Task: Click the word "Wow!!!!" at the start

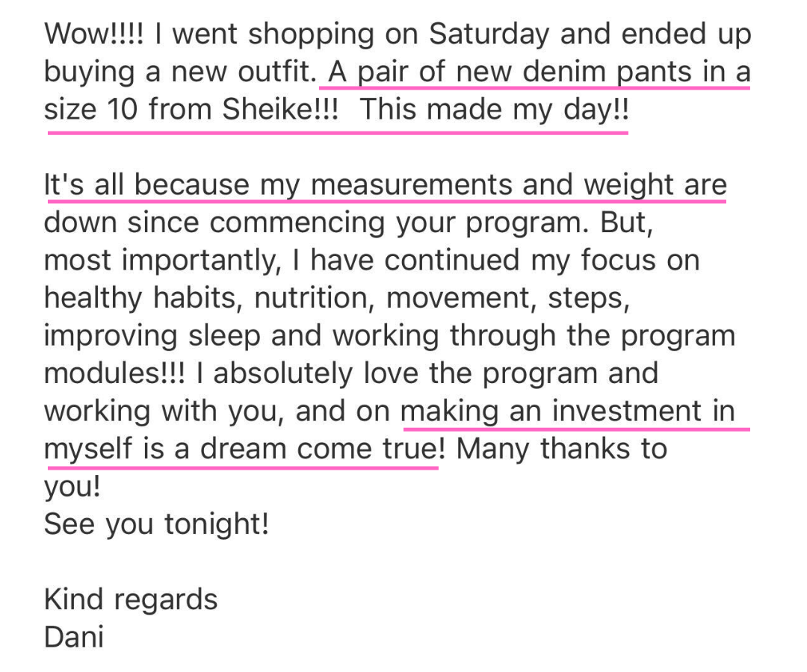Action: pos(94,34)
